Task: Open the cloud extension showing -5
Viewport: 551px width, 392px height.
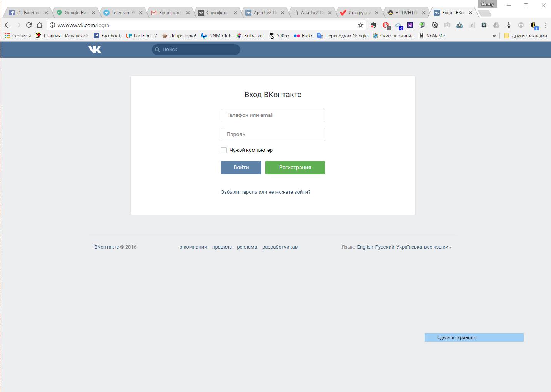Action: pos(399,26)
